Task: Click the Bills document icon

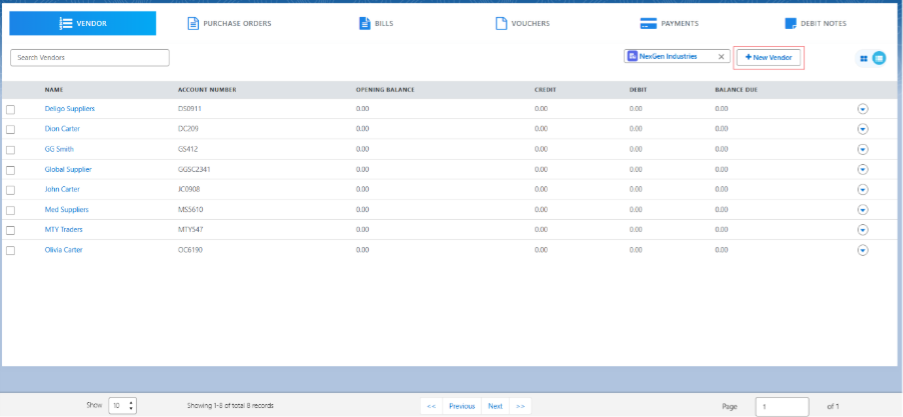Action: 365,23
